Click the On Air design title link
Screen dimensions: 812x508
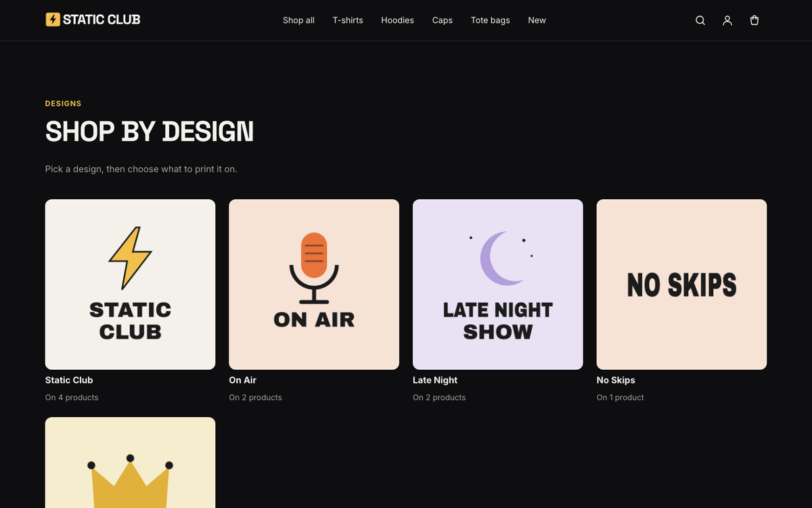(x=243, y=380)
